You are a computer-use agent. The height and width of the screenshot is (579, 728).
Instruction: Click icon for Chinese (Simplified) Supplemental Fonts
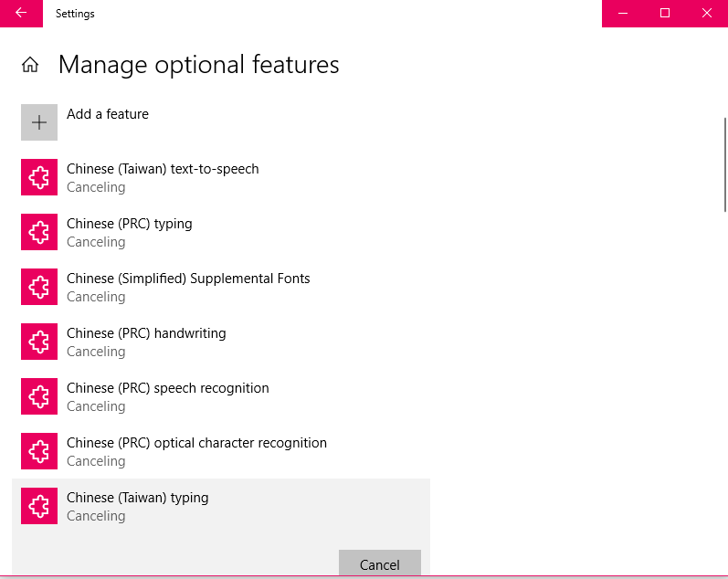click(39, 287)
